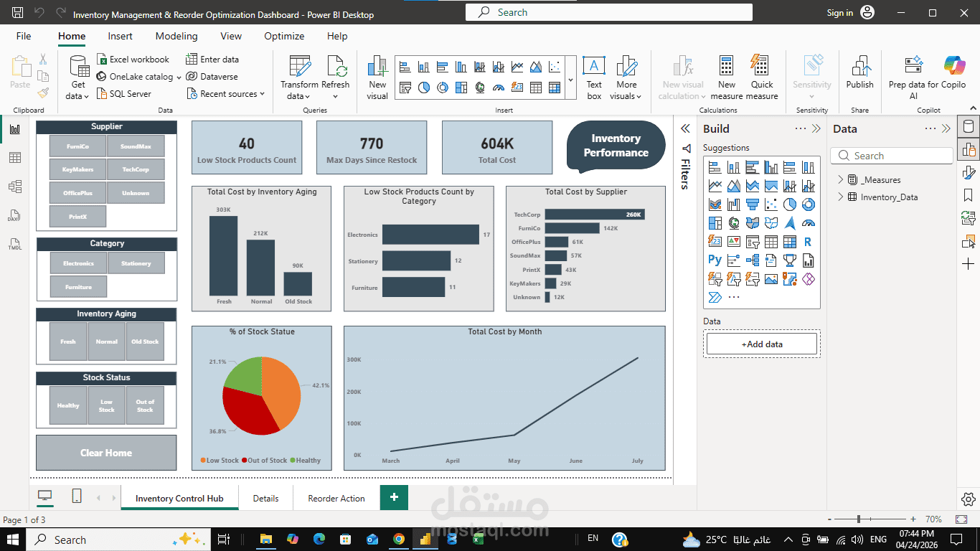The height and width of the screenshot is (551, 980).
Task: Expand the Inventory_Data table
Action: [x=841, y=197]
